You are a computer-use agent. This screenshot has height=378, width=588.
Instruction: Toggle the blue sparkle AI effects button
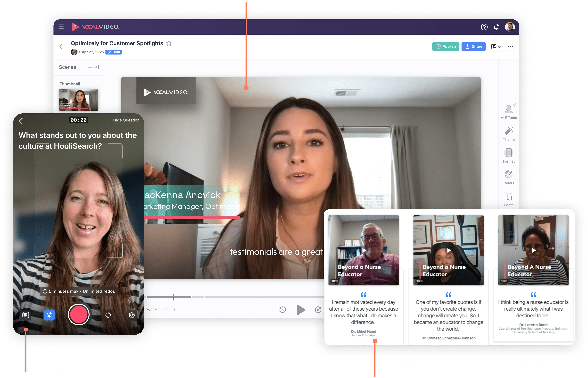click(x=49, y=315)
